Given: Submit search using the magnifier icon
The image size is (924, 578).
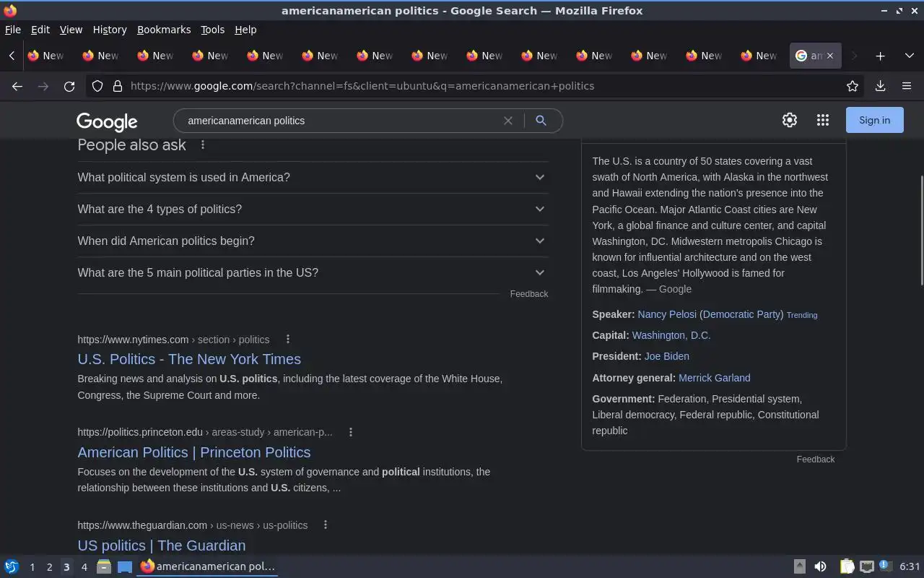Looking at the screenshot, I should (x=541, y=121).
